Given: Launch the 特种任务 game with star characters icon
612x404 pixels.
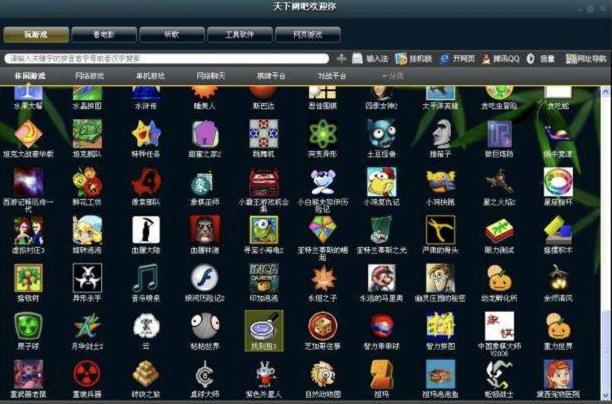Looking at the screenshot, I should (x=146, y=134).
